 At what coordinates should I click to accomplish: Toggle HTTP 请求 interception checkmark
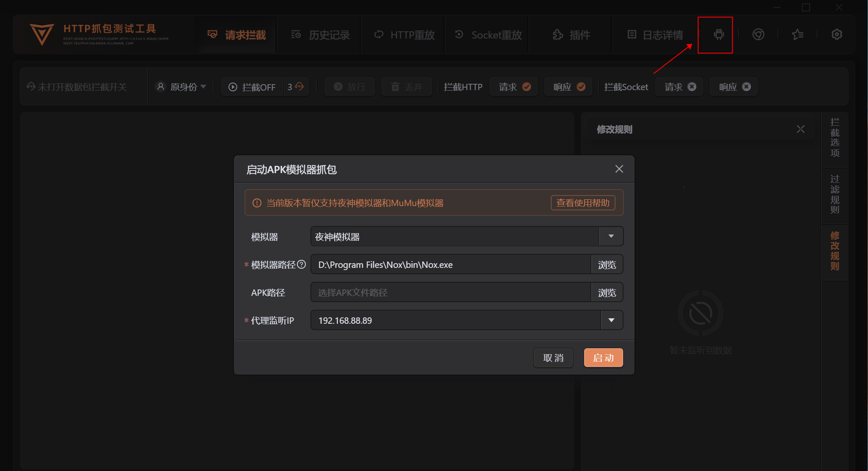pyautogui.click(x=527, y=87)
